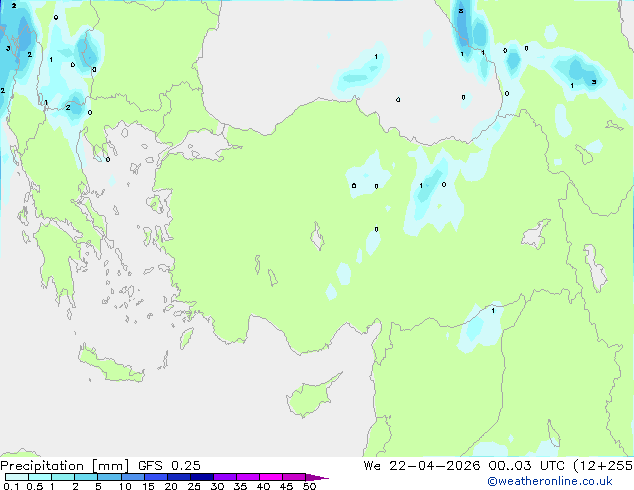
Task: Click the 45–50 mm legend swatch
Action: 294,477
